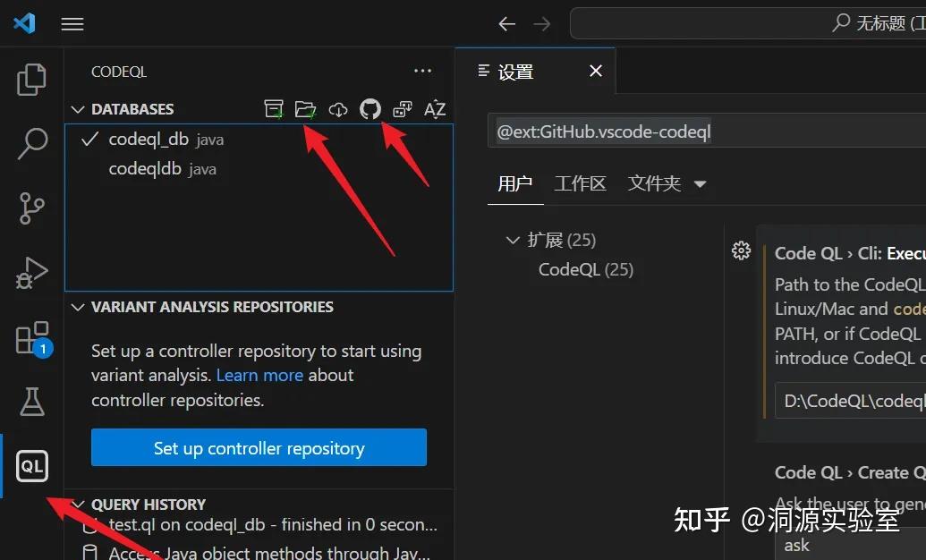926x560 pixels.
Task: Select the 用户 settings tab
Action: (515, 183)
